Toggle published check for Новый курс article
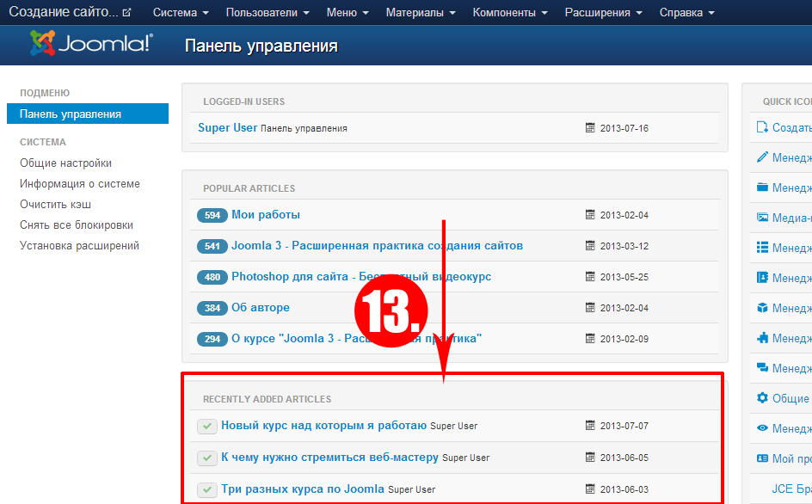This screenshot has height=504, width=812. click(206, 426)
